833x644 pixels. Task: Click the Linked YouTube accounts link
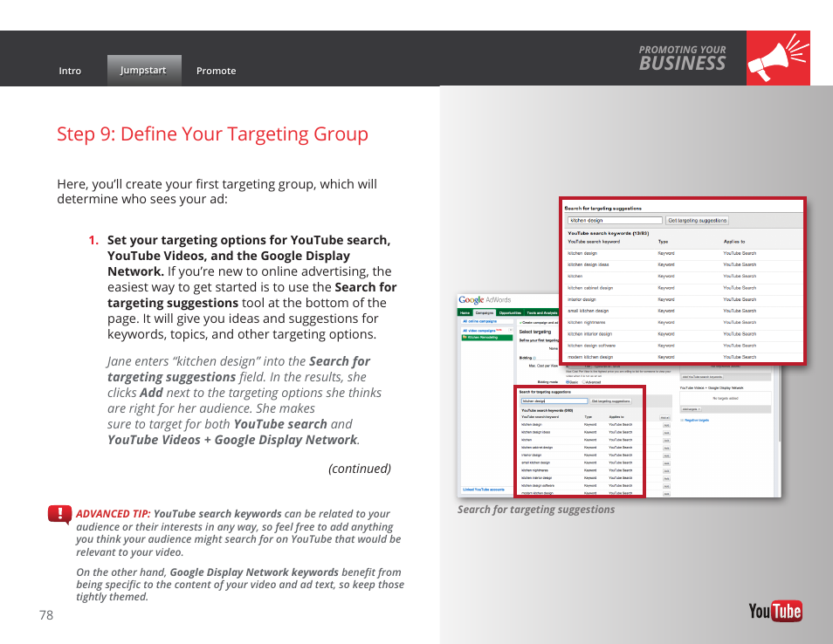484,490
